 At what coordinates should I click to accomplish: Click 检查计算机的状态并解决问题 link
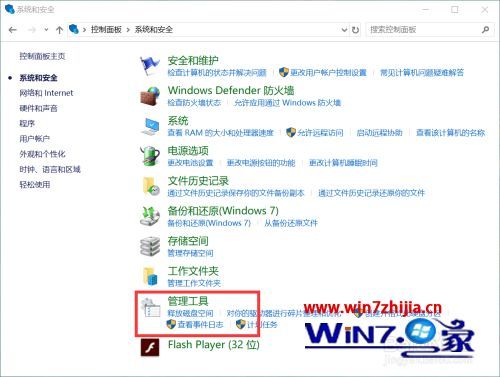pyautogui.click(x=217, y=73)
